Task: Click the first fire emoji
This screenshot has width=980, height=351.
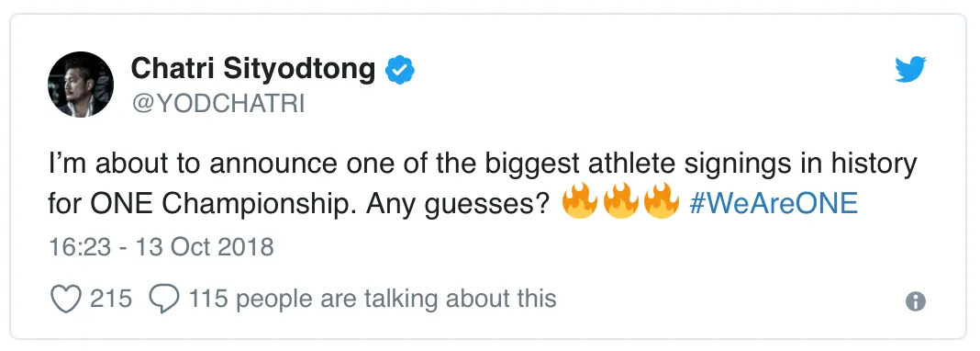Action: [579, 201]
